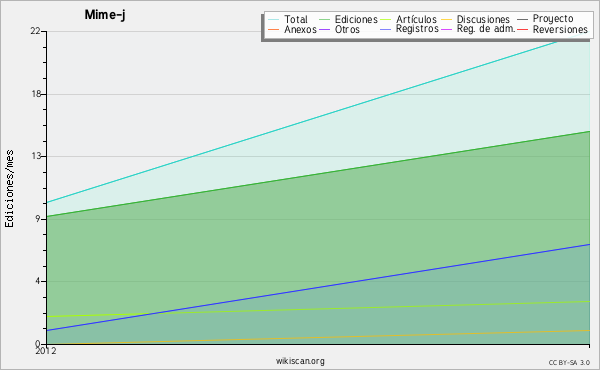Click the green Ediciones legend color line

[x=324, y=20]
